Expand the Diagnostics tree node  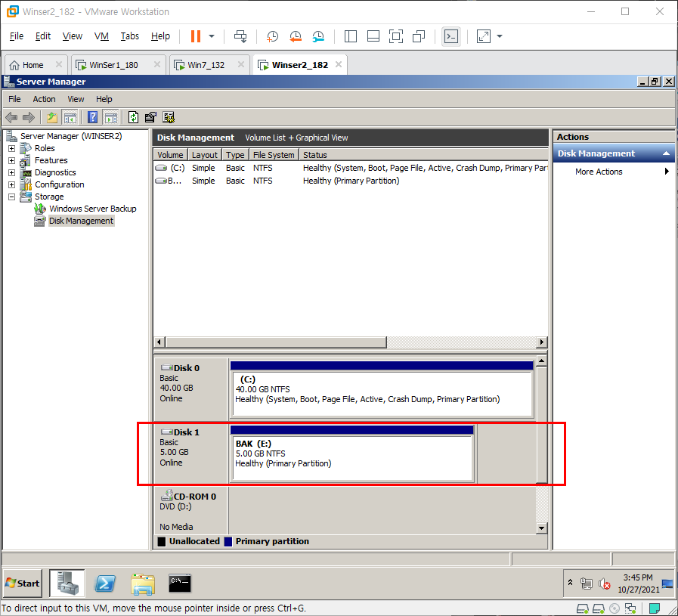(x=11, y=172)
